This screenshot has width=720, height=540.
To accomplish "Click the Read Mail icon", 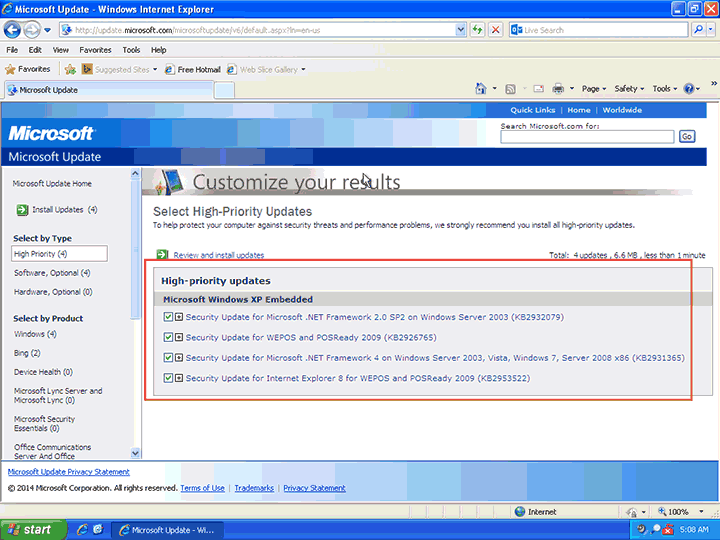I will click(x=538, y=89).
